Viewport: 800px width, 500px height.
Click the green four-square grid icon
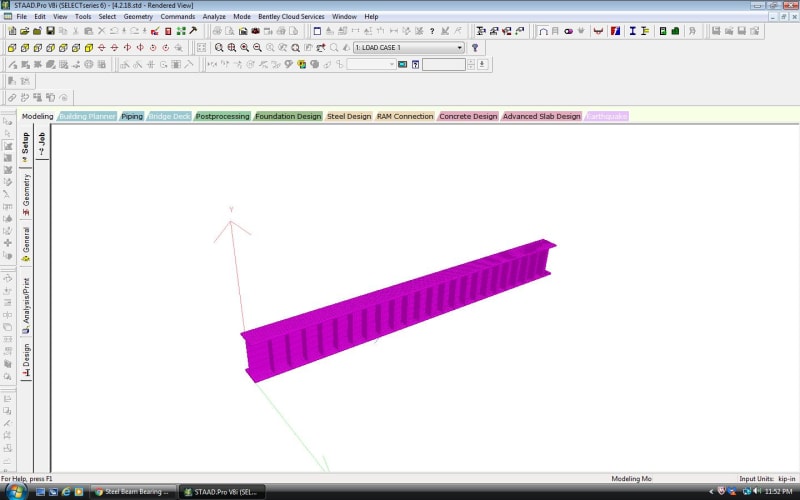click(x=181, y=31)
